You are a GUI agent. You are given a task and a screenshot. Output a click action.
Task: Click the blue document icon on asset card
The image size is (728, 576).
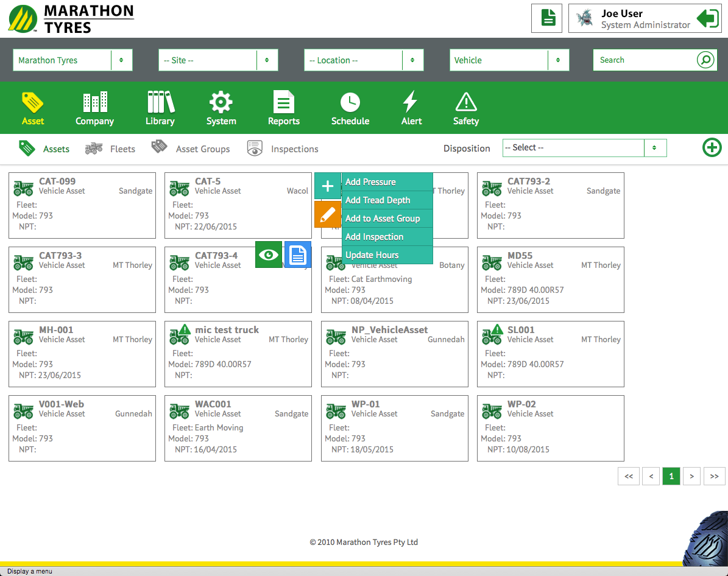[x=298, y=255]
